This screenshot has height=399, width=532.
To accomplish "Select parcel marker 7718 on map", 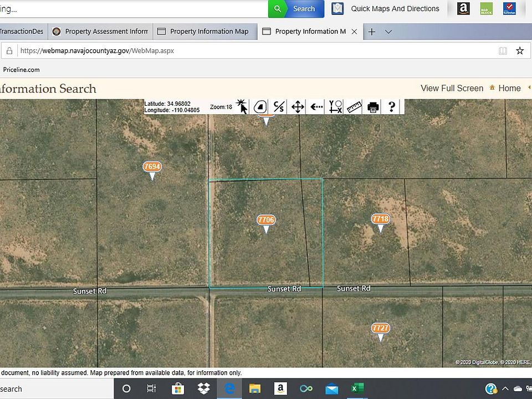I will point(380,219).
